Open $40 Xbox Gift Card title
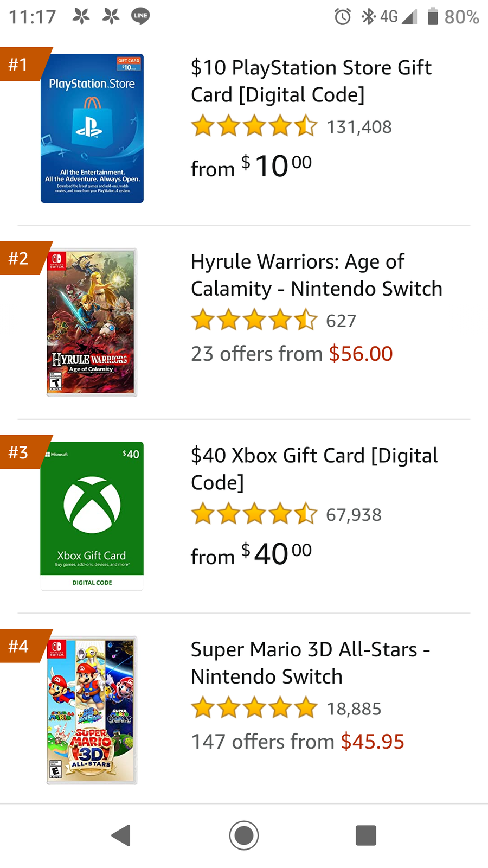 (314, 468)
